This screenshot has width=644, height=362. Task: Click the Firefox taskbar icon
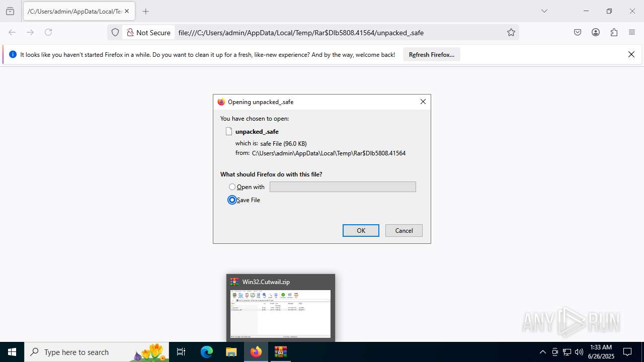(x=256, y=352)
